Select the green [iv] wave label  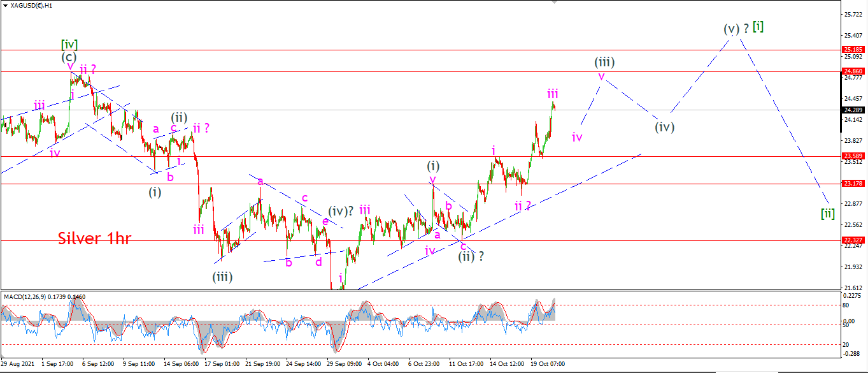69,44
